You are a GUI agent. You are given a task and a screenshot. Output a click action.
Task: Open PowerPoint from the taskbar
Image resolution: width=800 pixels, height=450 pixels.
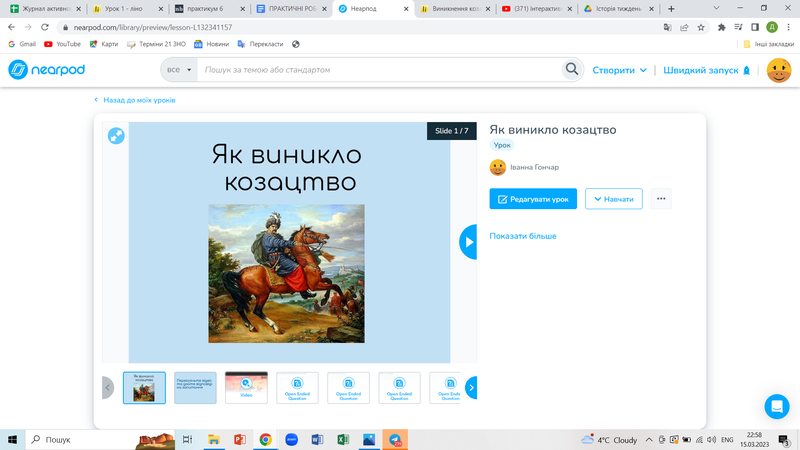[239, 440]
